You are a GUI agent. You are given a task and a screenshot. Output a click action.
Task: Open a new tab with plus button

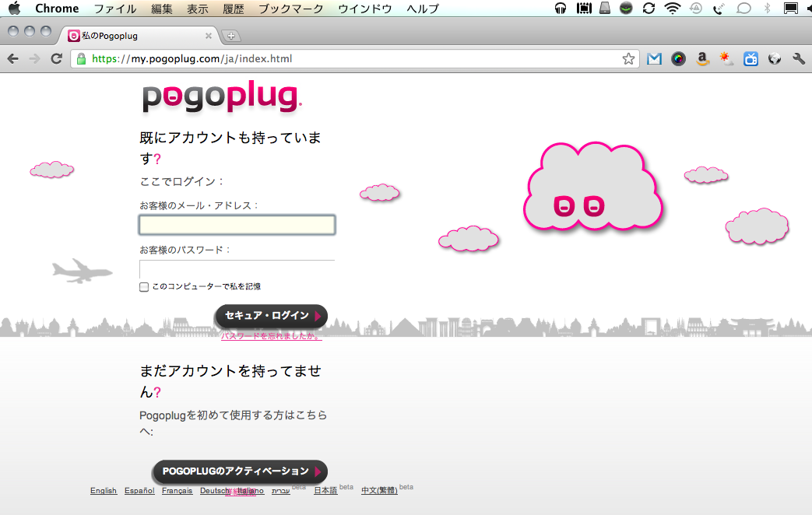pos(231,36)
